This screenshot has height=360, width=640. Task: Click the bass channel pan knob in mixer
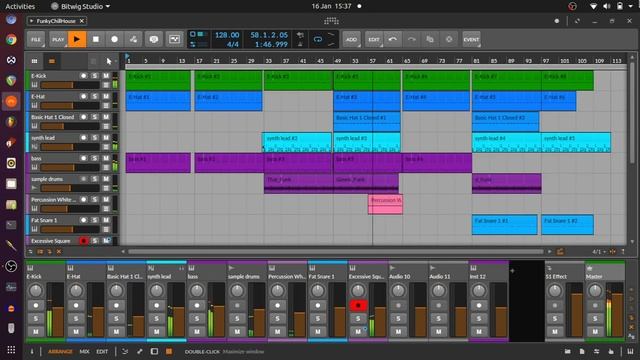point(196,291)
